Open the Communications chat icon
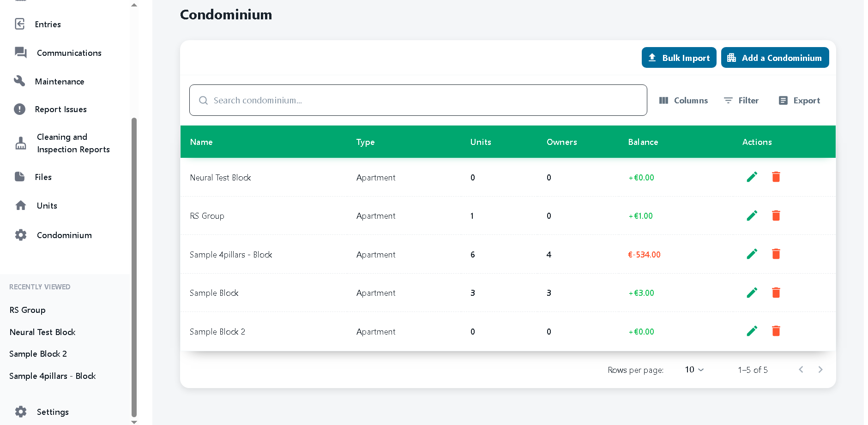The image size is (868, 425). point(20,53)
